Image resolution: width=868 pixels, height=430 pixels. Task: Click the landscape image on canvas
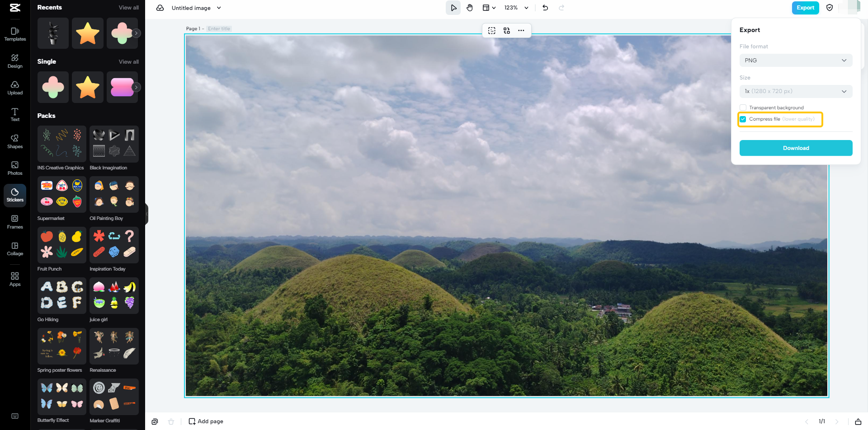tap(506, 216)
